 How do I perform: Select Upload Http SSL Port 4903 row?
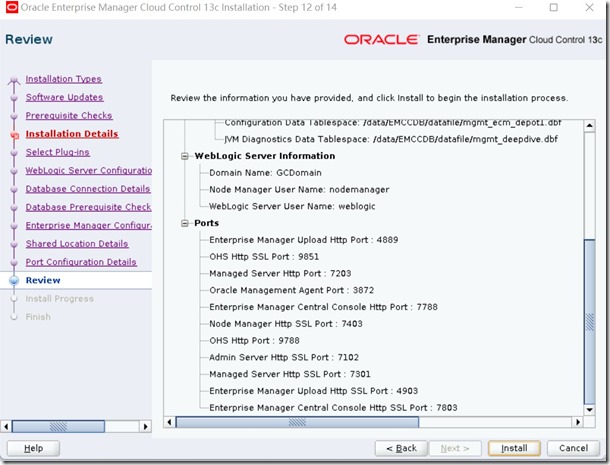coord(314,391)
